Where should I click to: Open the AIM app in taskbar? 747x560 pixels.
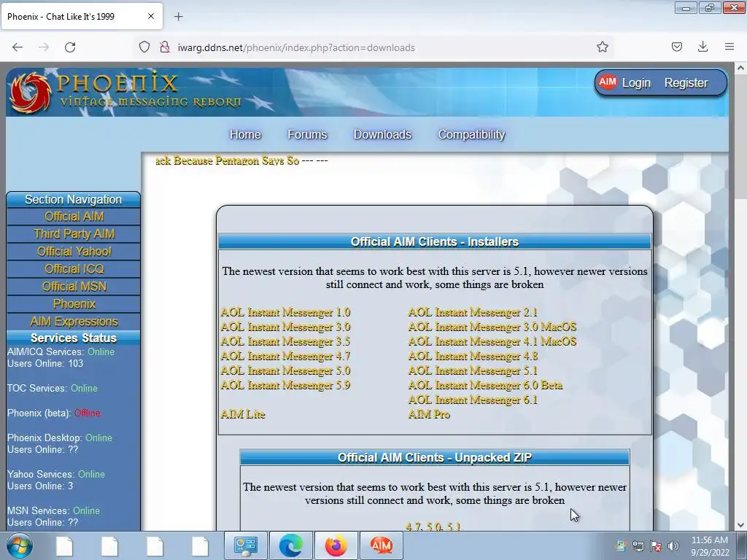pos(381,545)
